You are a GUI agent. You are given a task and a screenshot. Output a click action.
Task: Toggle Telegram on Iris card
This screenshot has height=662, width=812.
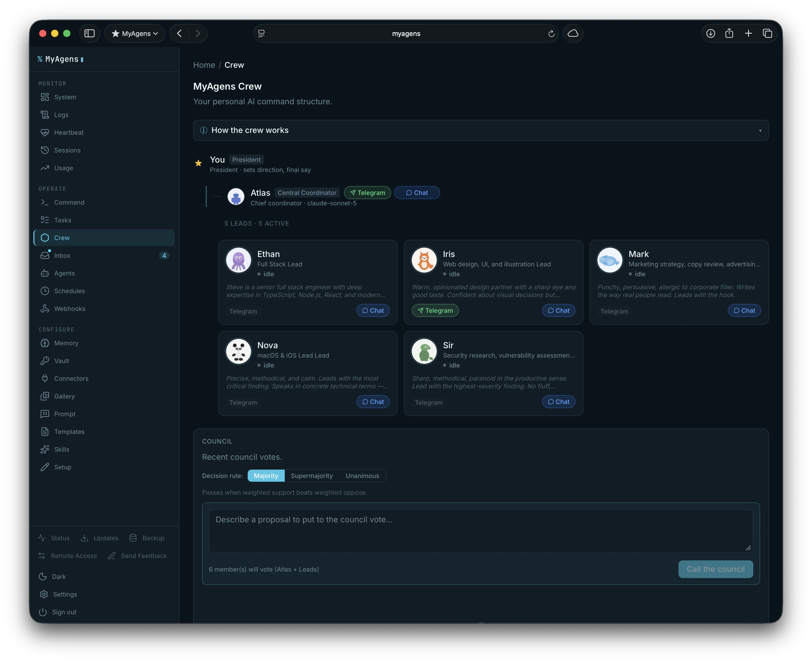(435, 311)
